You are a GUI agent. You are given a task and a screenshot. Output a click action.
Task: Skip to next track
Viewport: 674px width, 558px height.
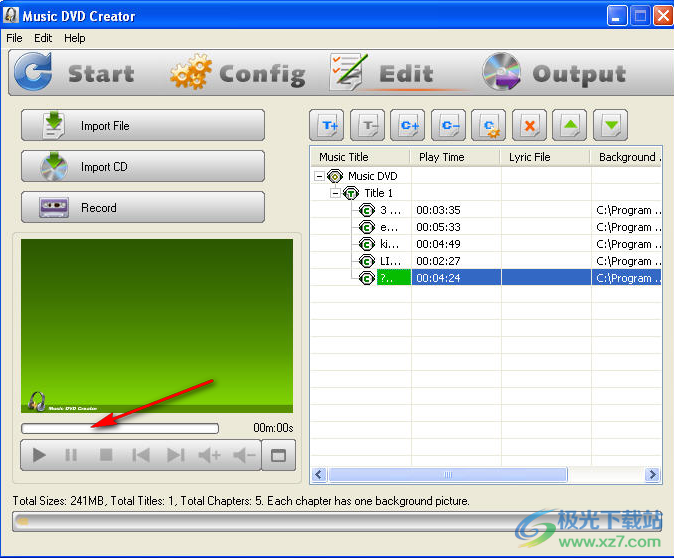[175, 455]
